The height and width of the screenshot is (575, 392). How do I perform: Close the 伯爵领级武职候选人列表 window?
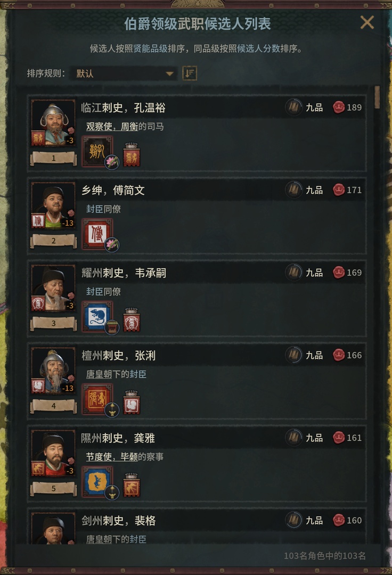pos(366,23)
